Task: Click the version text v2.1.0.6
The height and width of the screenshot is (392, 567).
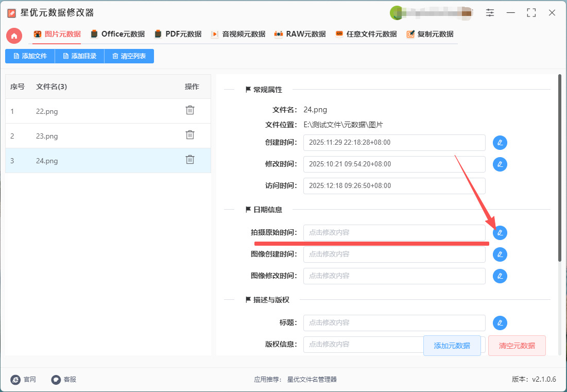Action: pos(544,379)
